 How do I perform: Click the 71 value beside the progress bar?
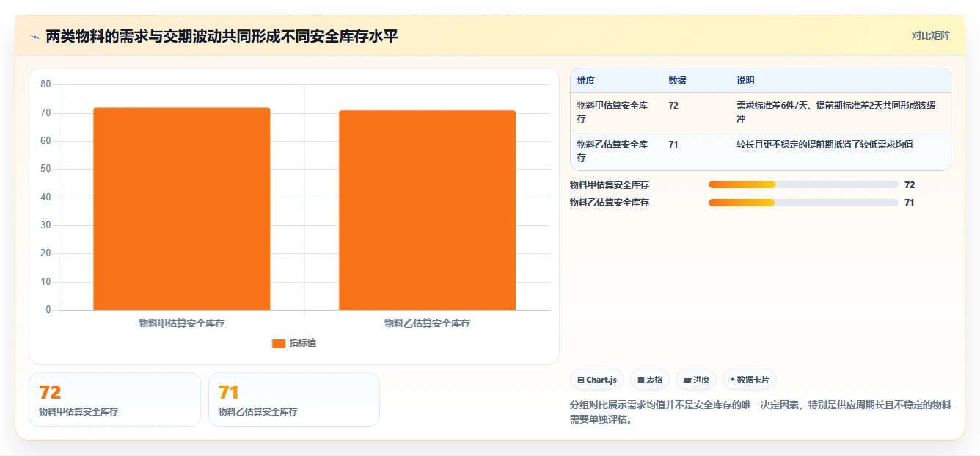point(910,203)
